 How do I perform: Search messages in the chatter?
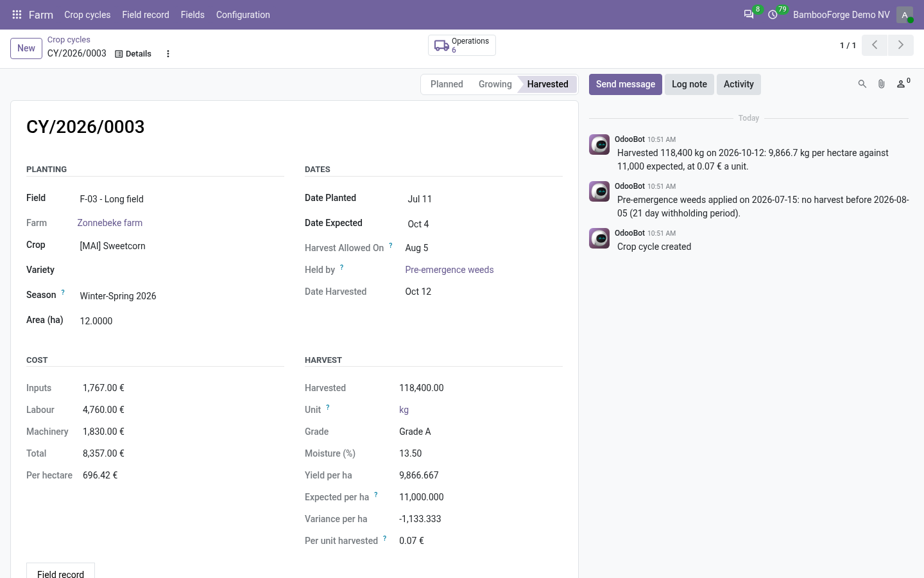coord(862,84)
